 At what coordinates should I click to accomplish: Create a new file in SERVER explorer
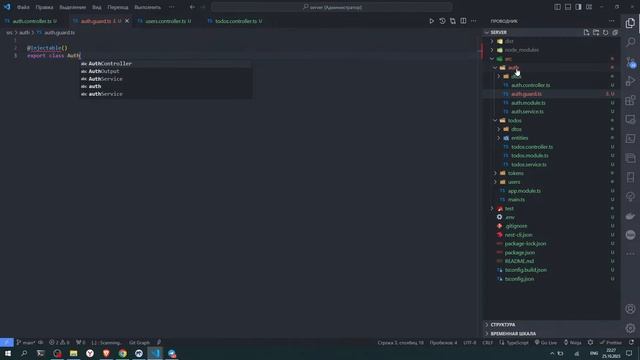coord(586,32)
